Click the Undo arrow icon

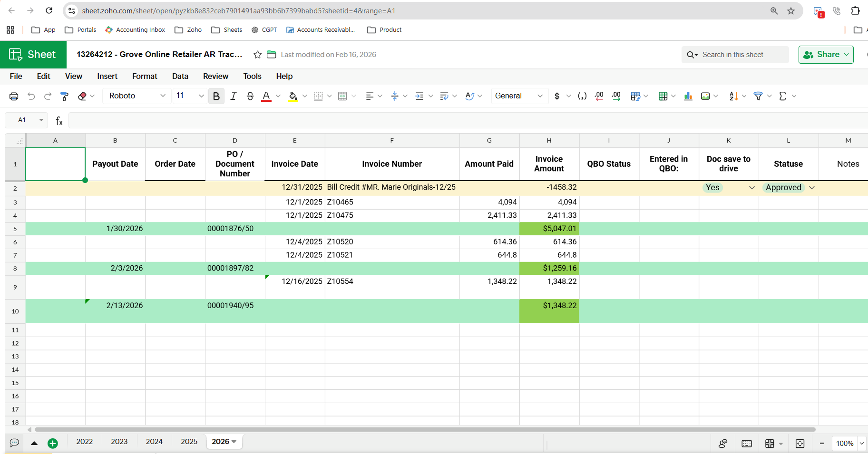(x=31, y=96)
